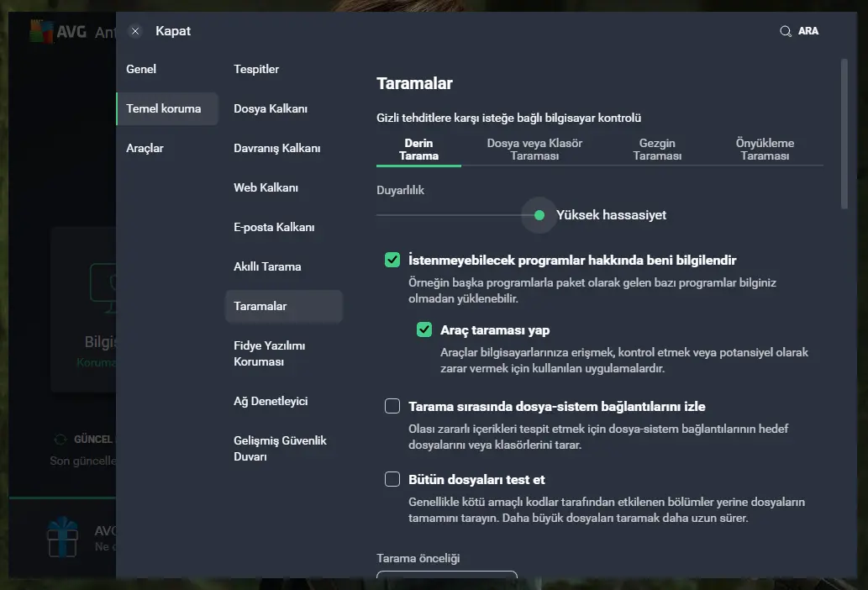This screenshot has width=868, height=590.
Task: Click the update refresh icon next to GÜNCEL
Action: [60, 440]
